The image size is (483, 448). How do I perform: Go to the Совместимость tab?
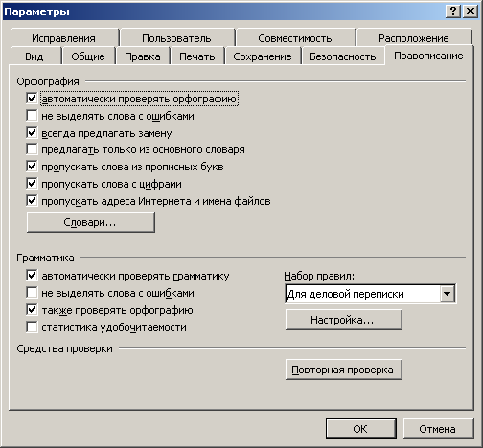pos(295,38)
